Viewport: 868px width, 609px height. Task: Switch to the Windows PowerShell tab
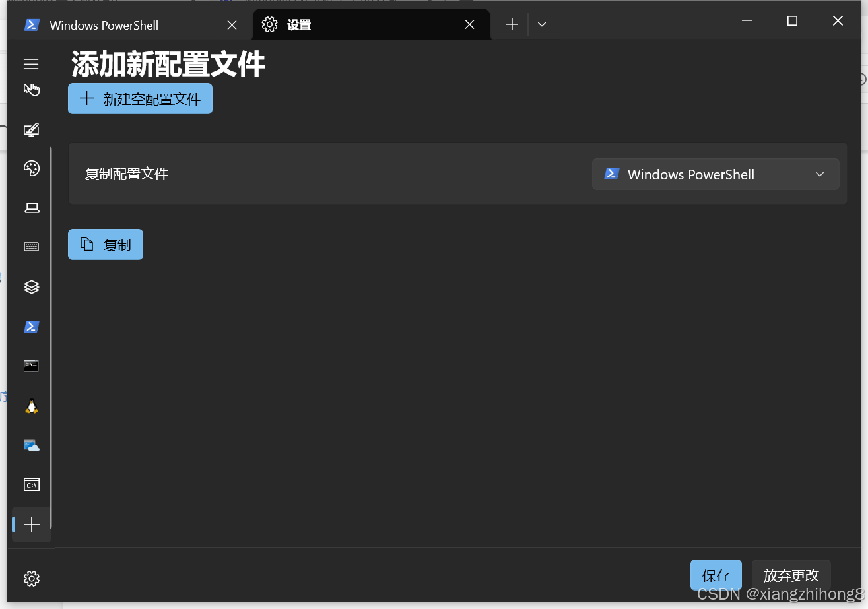pos(130,25)
